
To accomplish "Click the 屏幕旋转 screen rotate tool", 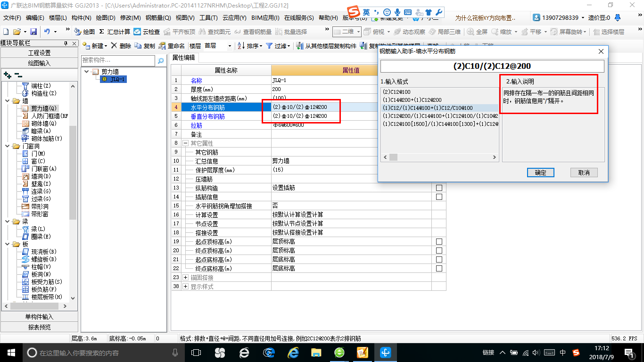I will click(x=568, y=32).
